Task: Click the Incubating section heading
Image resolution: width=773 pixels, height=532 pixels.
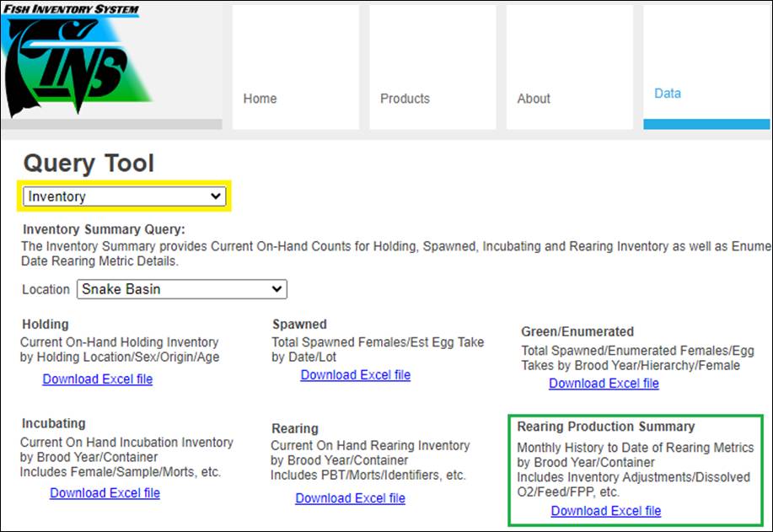Action: [53, 423]
